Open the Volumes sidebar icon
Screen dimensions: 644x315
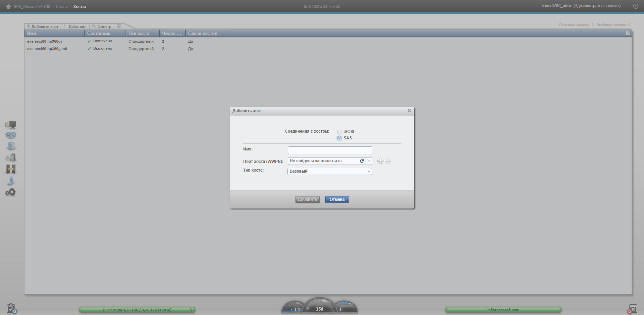(11, 146)
